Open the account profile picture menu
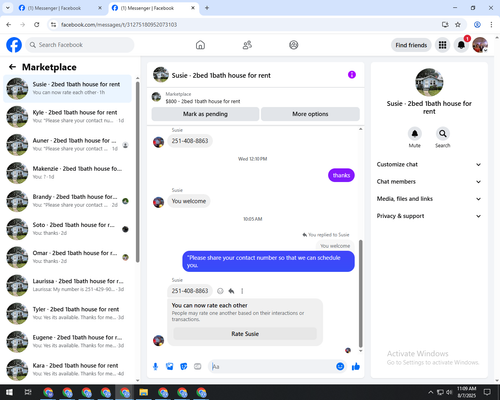The width and height of the screenshot is (500, 400). pos(480,45)
